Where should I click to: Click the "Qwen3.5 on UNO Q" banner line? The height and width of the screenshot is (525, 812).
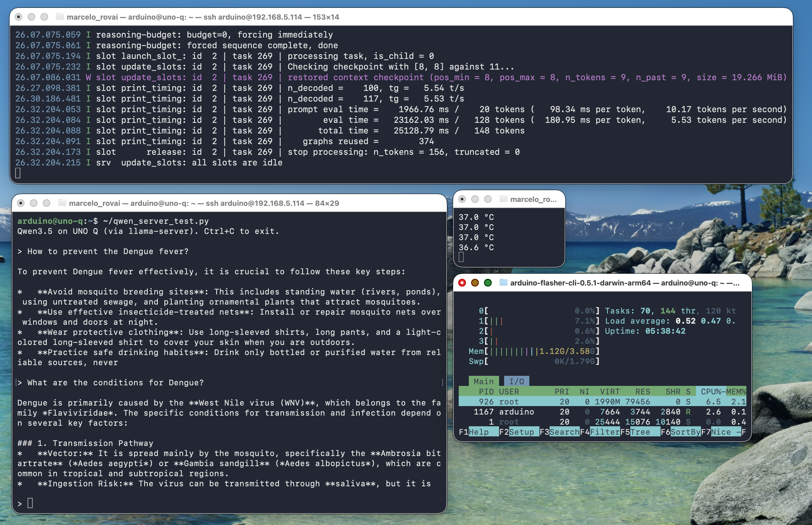[x=148, y=231]
